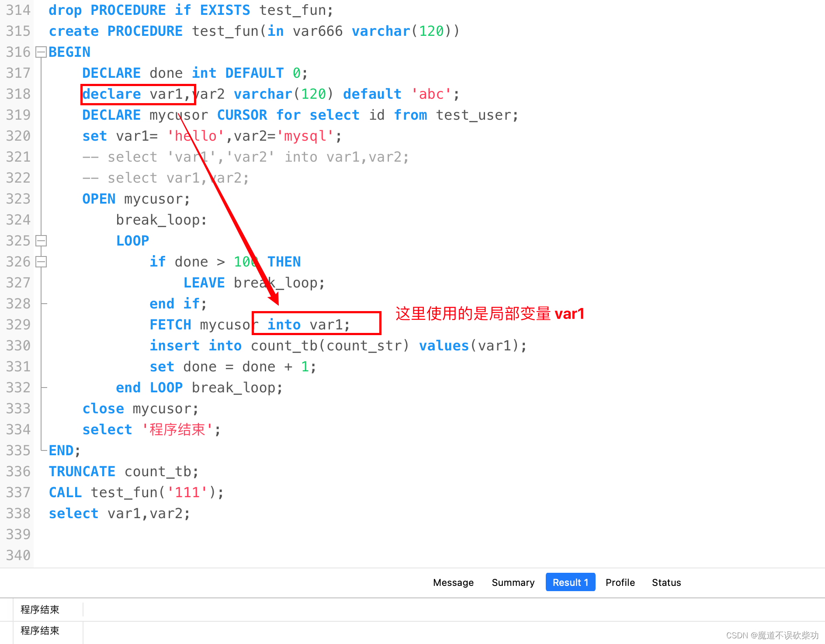Collapse the BEGIN block at line 316
The height and width of the screenshot is (644, 825).
coord(40,52)
